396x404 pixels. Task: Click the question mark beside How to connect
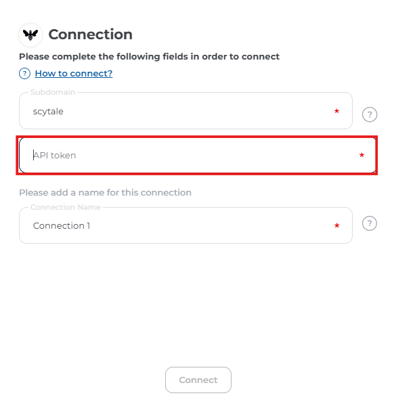(24, 73)
